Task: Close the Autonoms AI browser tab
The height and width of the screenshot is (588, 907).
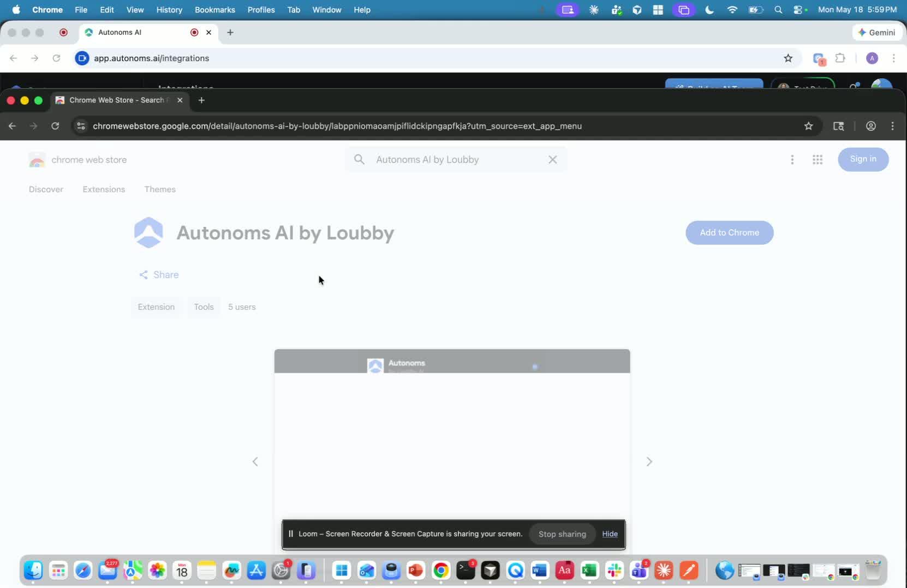Action: [x=208, y=32]
